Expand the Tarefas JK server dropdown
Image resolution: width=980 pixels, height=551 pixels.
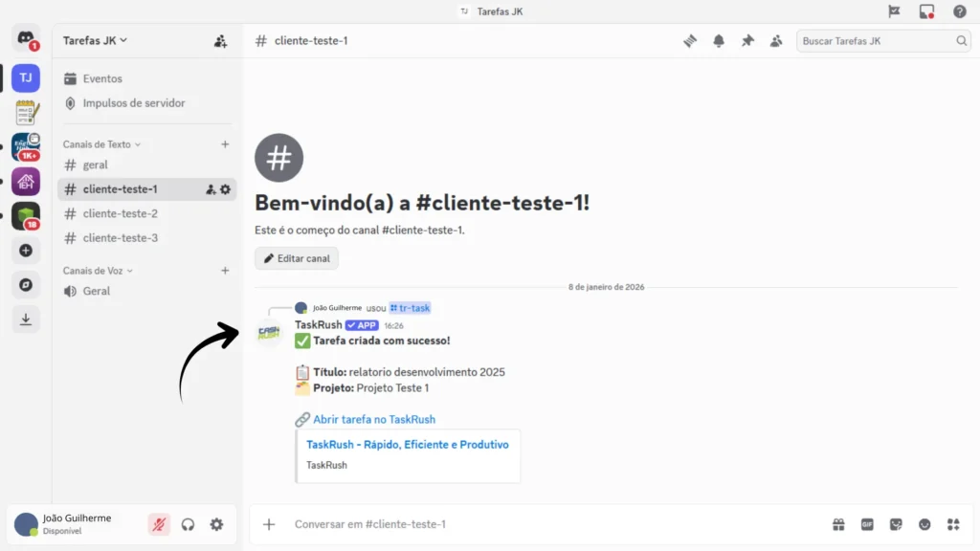tap(92, 40)
